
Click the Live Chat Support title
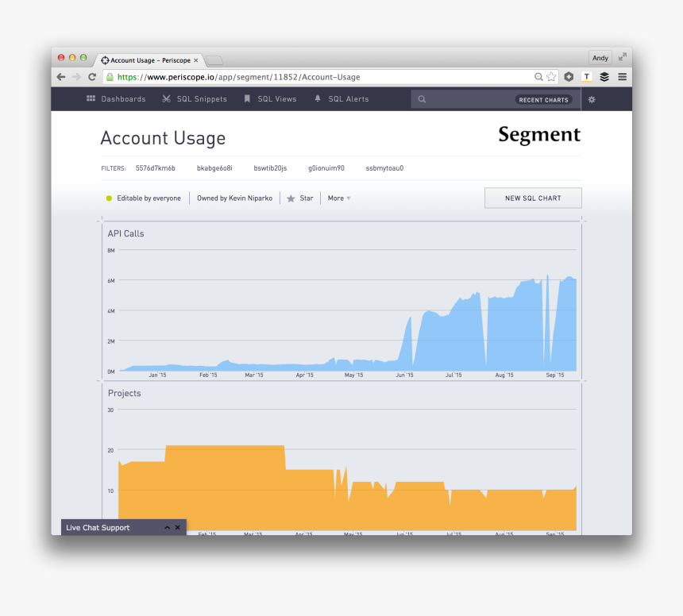[x=98, y=528]
